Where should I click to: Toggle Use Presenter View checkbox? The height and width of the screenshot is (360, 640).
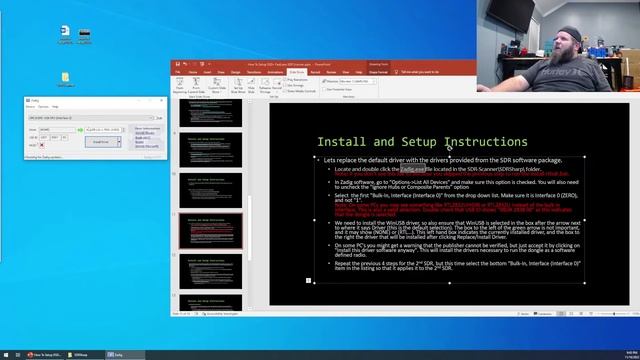324,89
